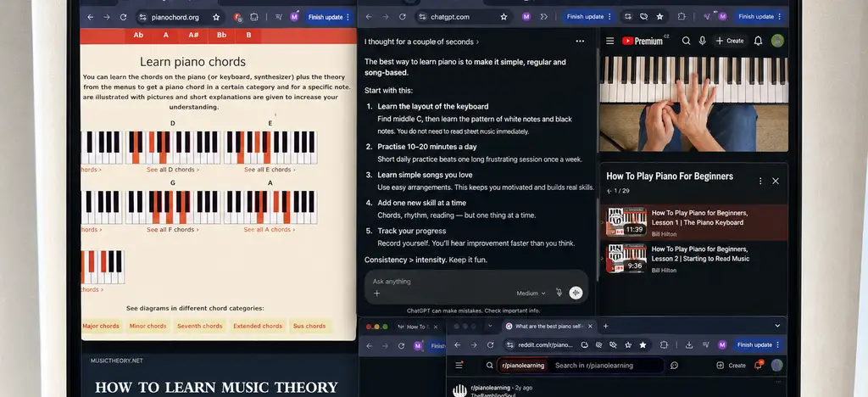Open extensions puzzle icon in Reddit window
This screenshot has height=397, width=868.
(665, 345)
